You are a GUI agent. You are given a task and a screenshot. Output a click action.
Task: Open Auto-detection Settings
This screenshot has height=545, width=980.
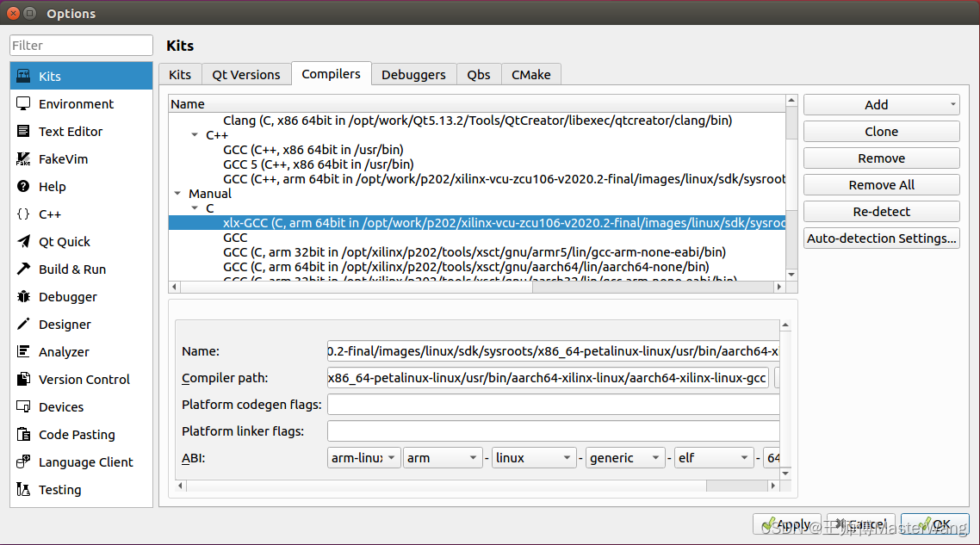[881, 238]
